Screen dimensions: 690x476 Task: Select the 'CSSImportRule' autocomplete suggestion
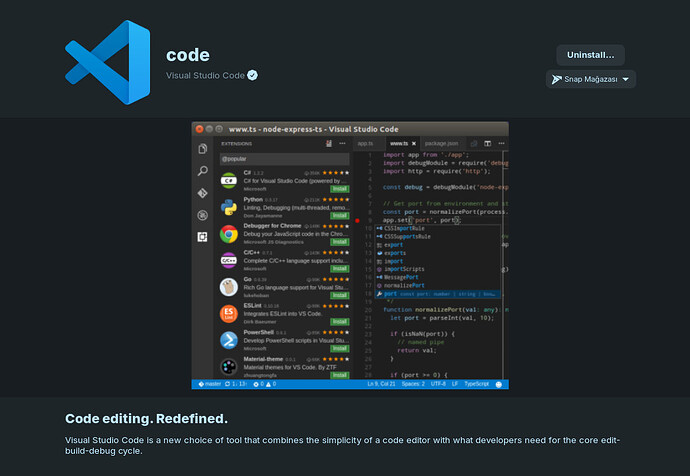(x=438, y=228)
